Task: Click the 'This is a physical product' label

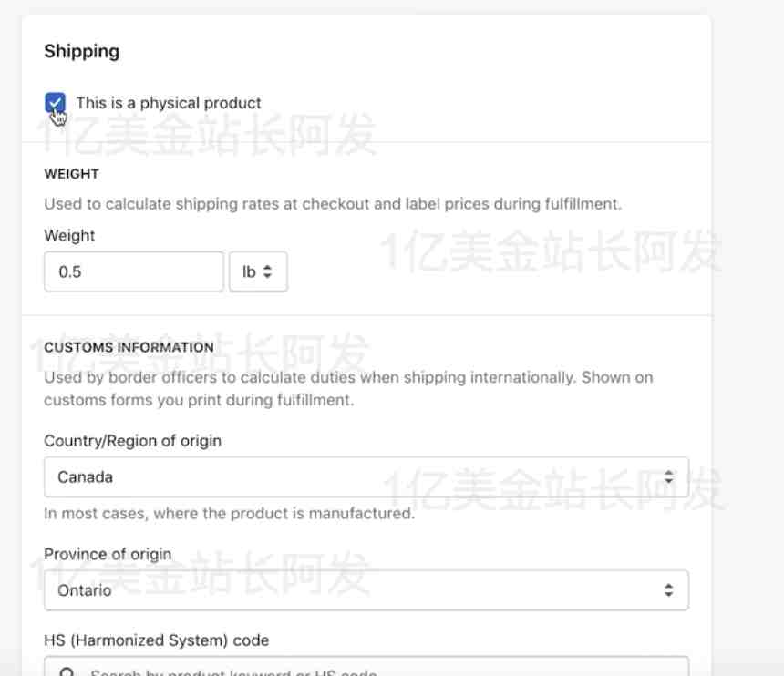Action: pos(169,103)
